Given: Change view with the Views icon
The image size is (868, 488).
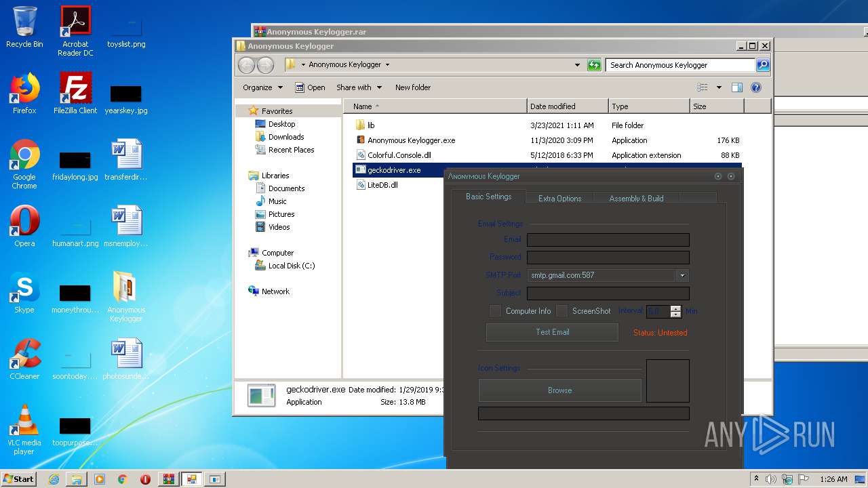Looking at the screenshot, I should coord(703,87).
